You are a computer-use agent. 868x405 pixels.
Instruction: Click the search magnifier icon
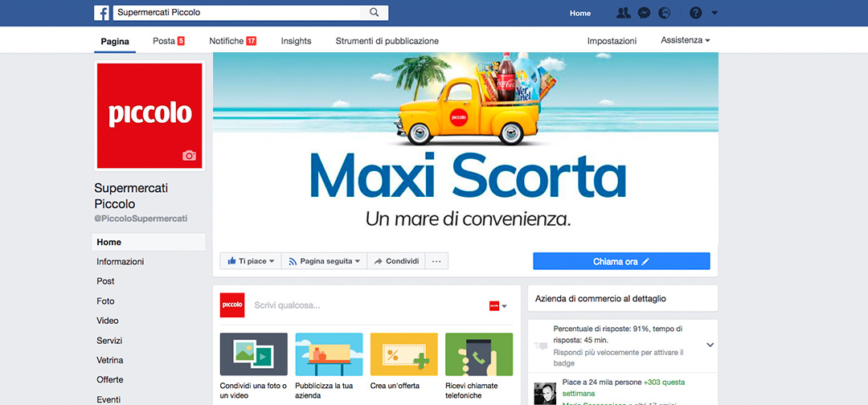click(375, 13)
